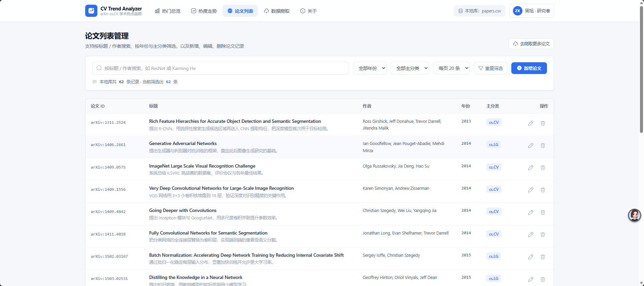This screenshot has width=644, height=286.
Task: Open the 全部主分类 category filter dropdown
Action: (410, 68)
